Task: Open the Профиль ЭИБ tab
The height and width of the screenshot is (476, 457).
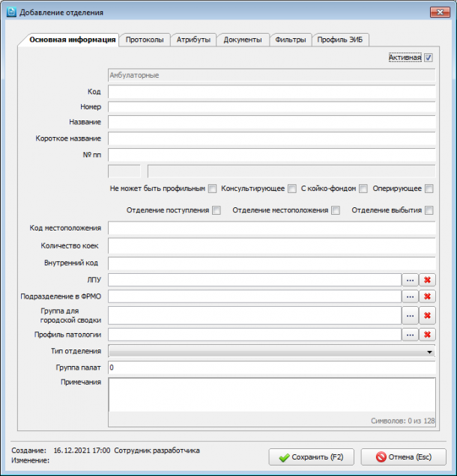Action: [x=340, y=40]
